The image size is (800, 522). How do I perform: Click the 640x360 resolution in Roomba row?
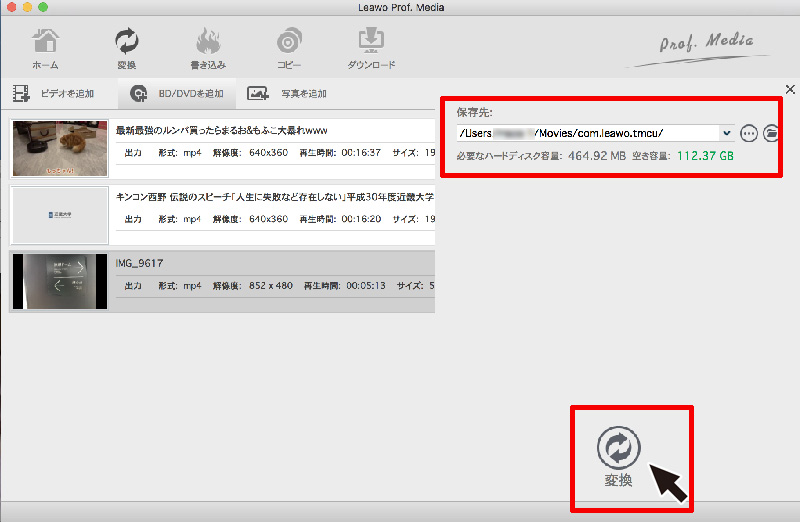tap(268, 153)
